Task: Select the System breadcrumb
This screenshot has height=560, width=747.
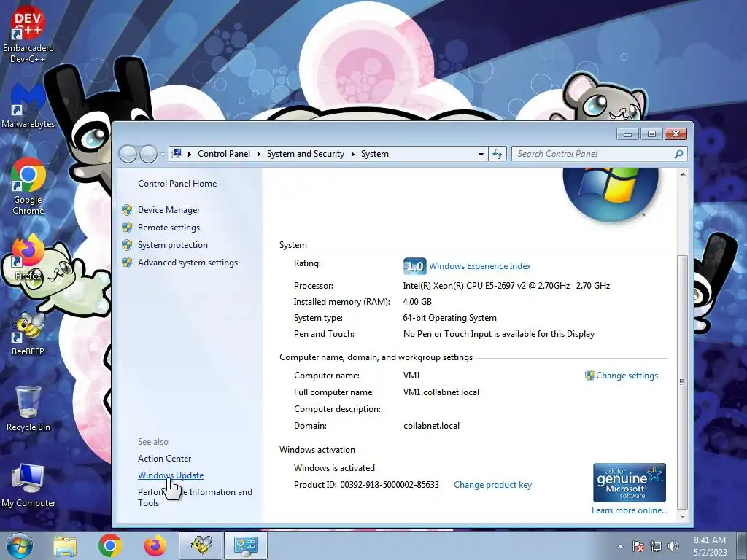Action: click(x=375, y=154)
